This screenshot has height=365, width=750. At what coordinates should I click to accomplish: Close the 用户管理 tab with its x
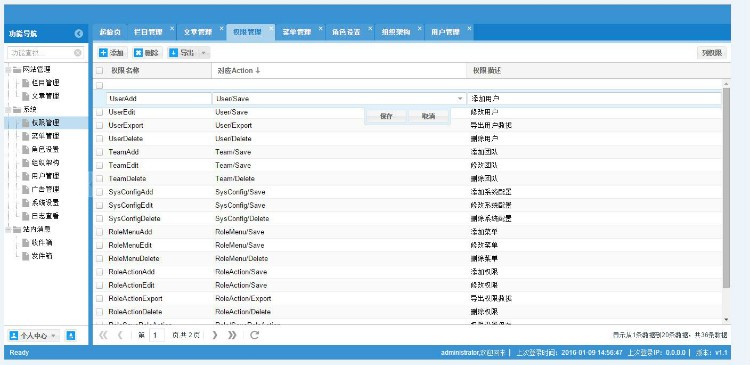pos(469,29)
